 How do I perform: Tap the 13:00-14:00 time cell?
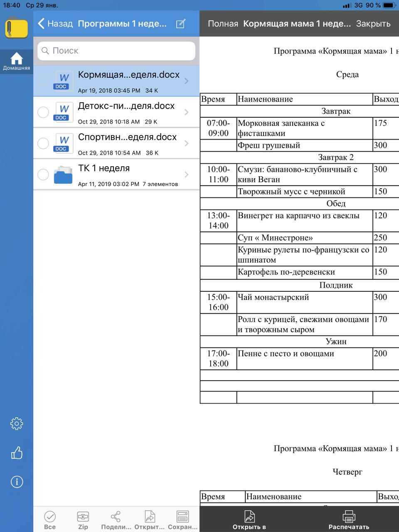tap(218, 221)
